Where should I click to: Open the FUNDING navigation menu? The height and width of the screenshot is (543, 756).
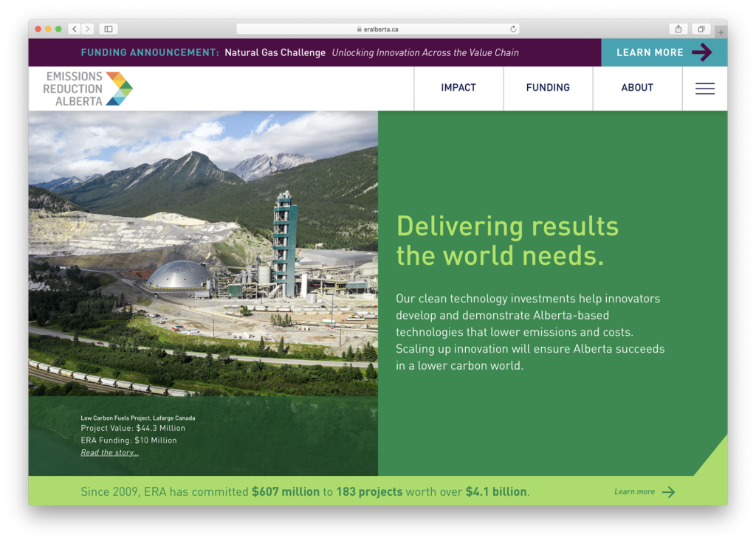pos(548,88)
